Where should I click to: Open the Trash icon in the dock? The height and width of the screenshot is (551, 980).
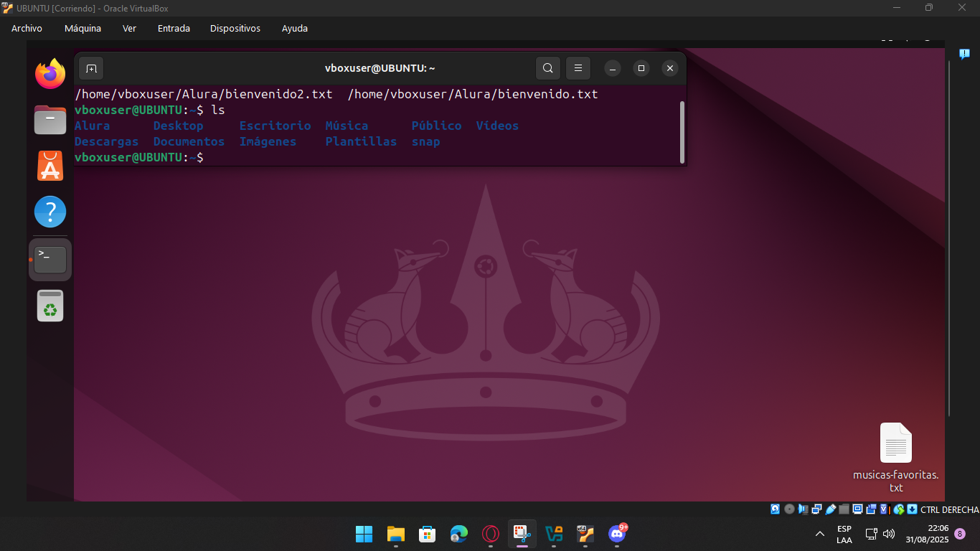[x=50, y=306]
